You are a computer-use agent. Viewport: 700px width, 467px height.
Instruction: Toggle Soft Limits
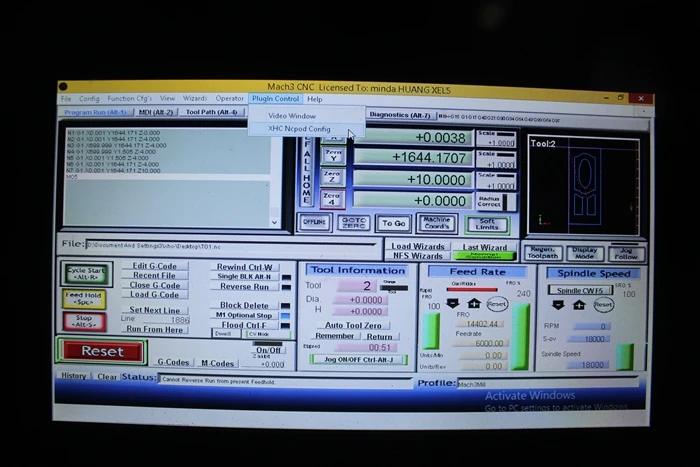(x=487, y=224)
